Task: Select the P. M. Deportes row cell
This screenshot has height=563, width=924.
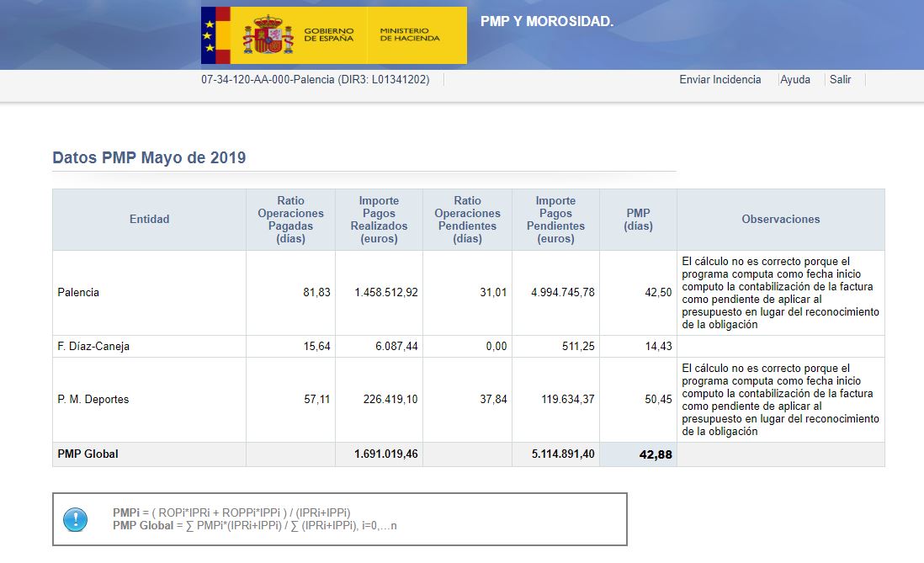Action: click(93, 400)
